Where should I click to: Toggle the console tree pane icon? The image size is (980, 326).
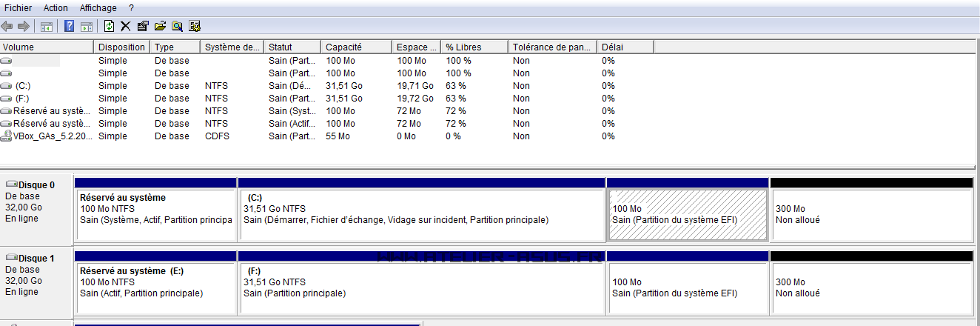[x=47, y=26]
